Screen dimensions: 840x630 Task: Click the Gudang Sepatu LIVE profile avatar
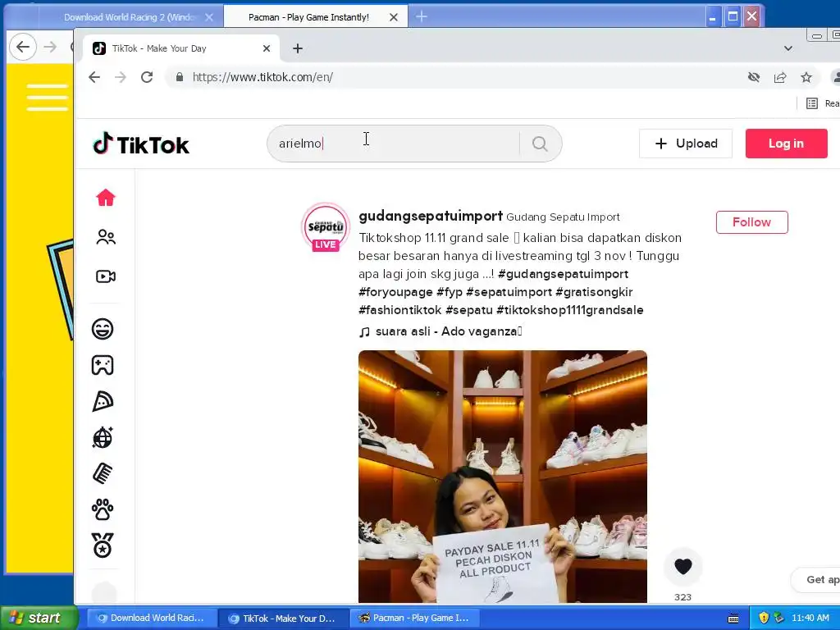[x=325, y=227]
